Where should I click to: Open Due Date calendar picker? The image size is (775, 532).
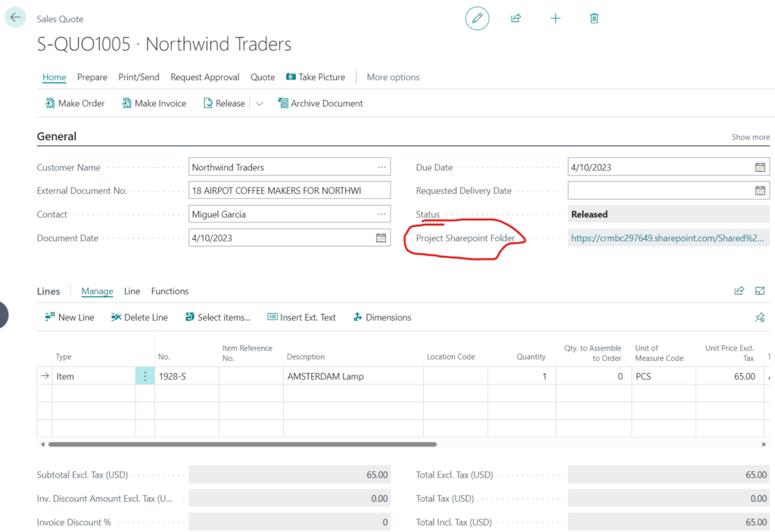pyautogui.click(x=760, y=167)
